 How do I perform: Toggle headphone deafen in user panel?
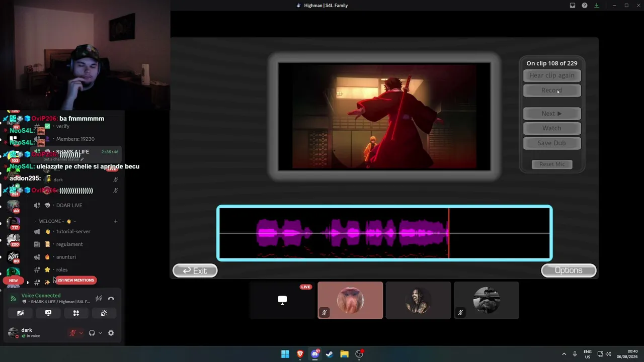point(92,333)
